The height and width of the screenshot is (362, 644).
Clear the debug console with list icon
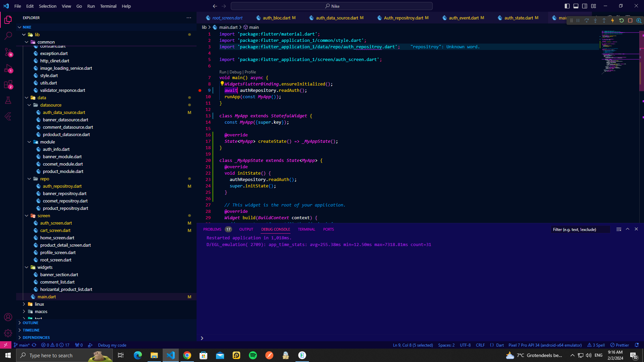(619, 229)
